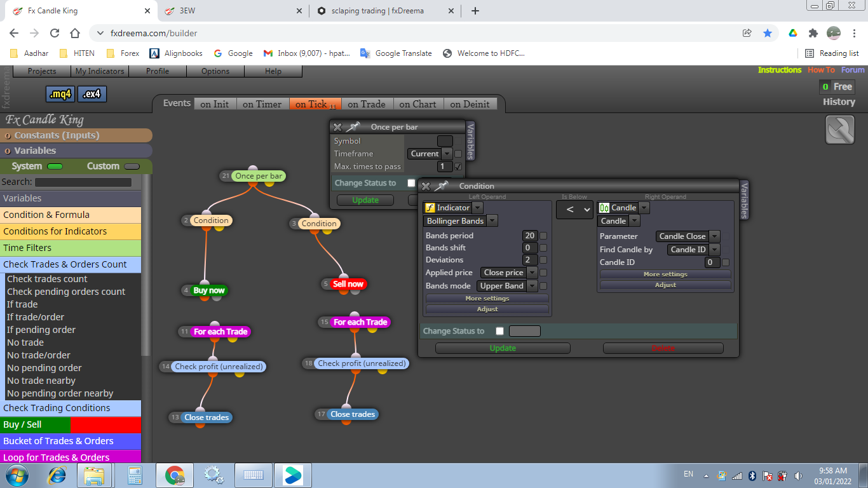Open the Forum link
868x488 pixels.
(853, 70)
